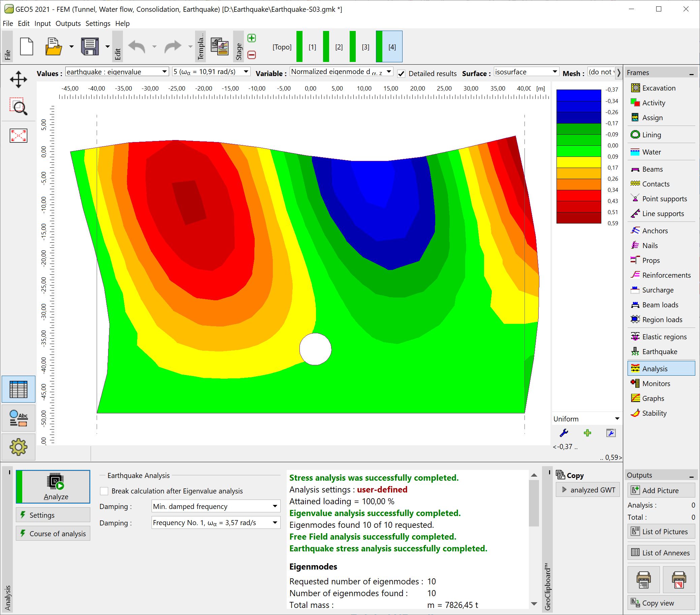700x615 pixels.
Task: Open the Outputs menu
Action: pyautogui.click(x=68, y=24)
